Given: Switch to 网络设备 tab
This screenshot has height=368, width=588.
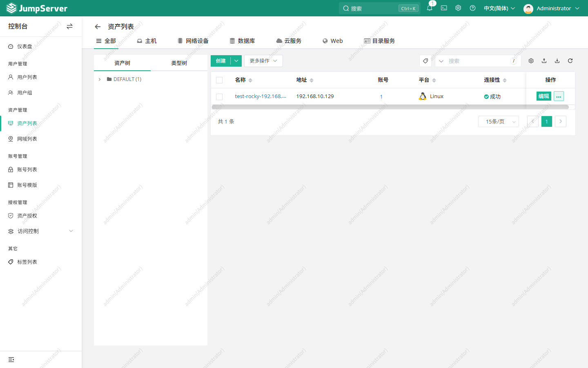Looking at the screenshot, I should click(193, 41).
